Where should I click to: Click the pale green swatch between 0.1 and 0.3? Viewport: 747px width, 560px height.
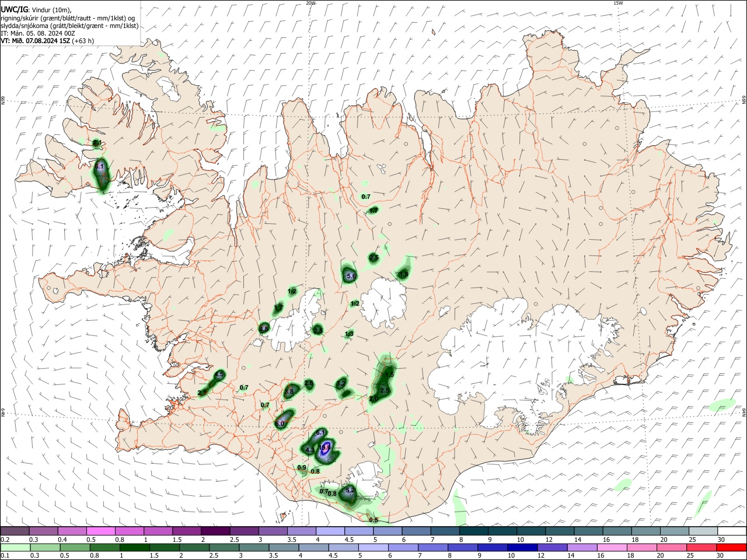pyautogui.click(x=15, y=547)
